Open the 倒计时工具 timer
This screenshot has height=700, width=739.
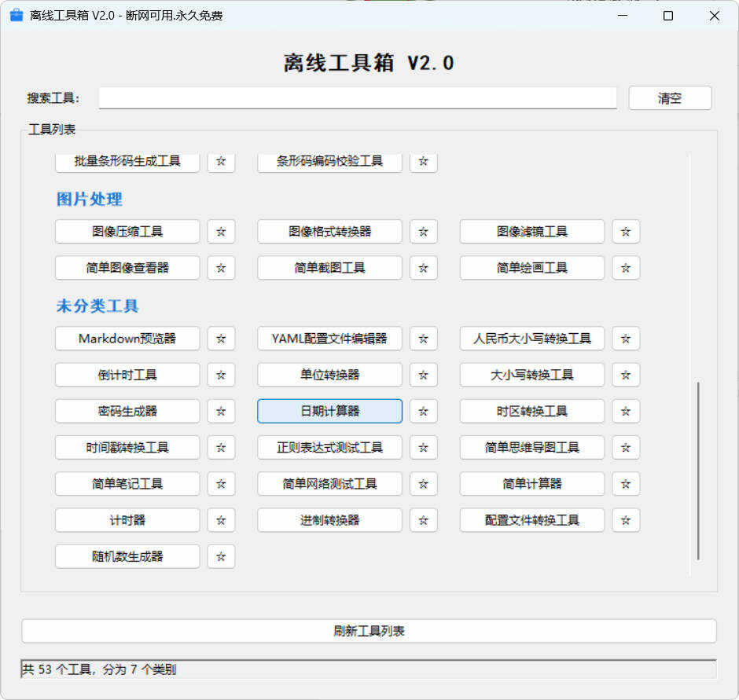click(127, 375)
